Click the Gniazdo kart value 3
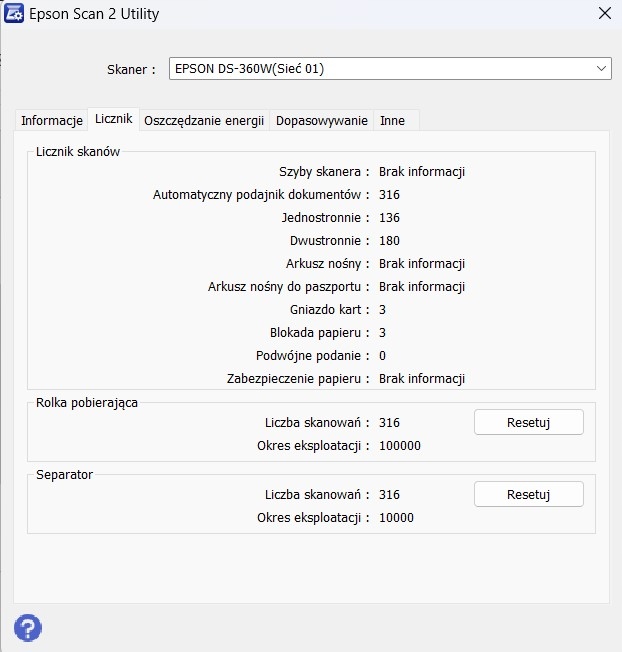 383,310
